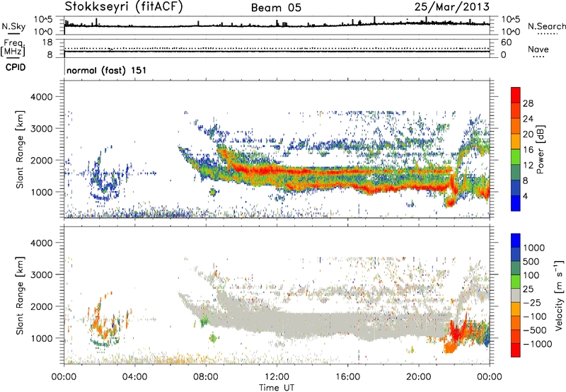Image resolution: width=566 pixels, height=392 pixels.
Task: Click the 'normal (fast) 151' text
Action: (x=107, y=70)
